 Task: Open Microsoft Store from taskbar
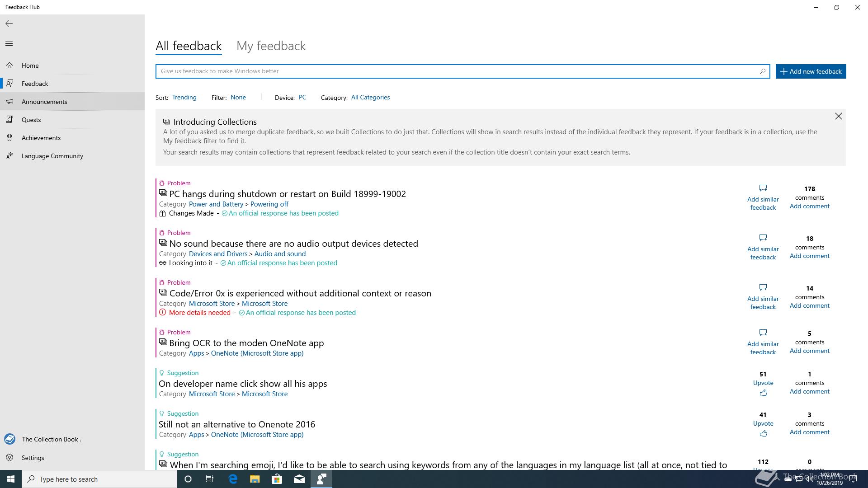[x=277, y=479]
